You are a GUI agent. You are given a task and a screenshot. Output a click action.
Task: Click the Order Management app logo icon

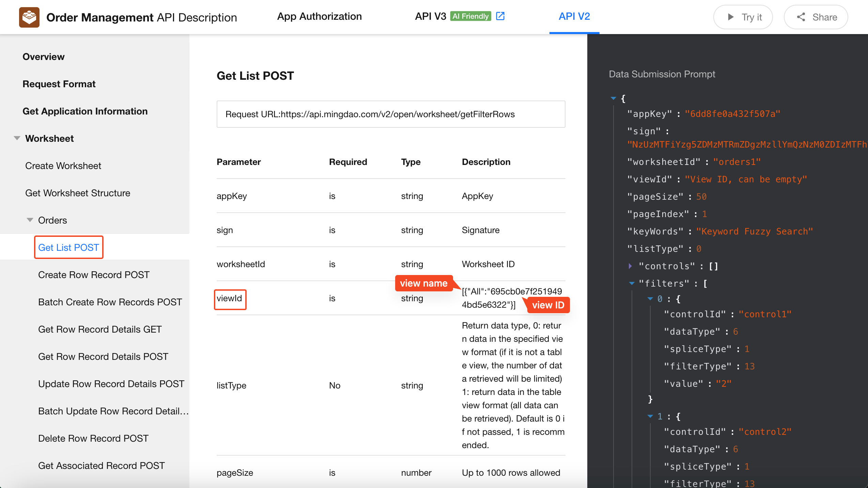(x=29, y=17)
